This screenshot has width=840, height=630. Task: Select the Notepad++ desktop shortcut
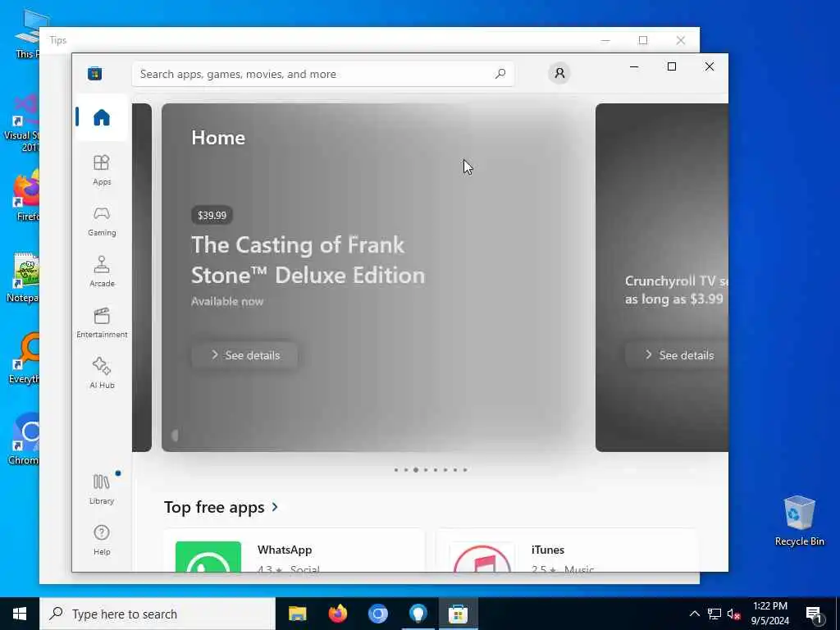coord(22,277)
